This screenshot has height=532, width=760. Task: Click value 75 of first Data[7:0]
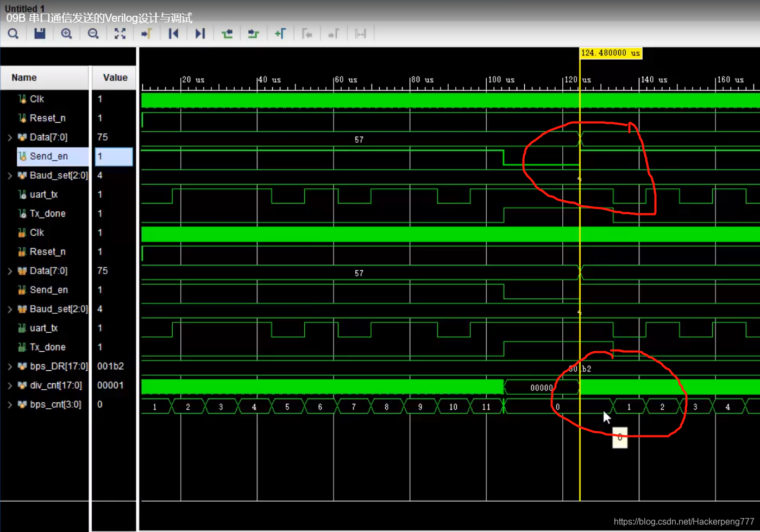(x=102, y=137)
